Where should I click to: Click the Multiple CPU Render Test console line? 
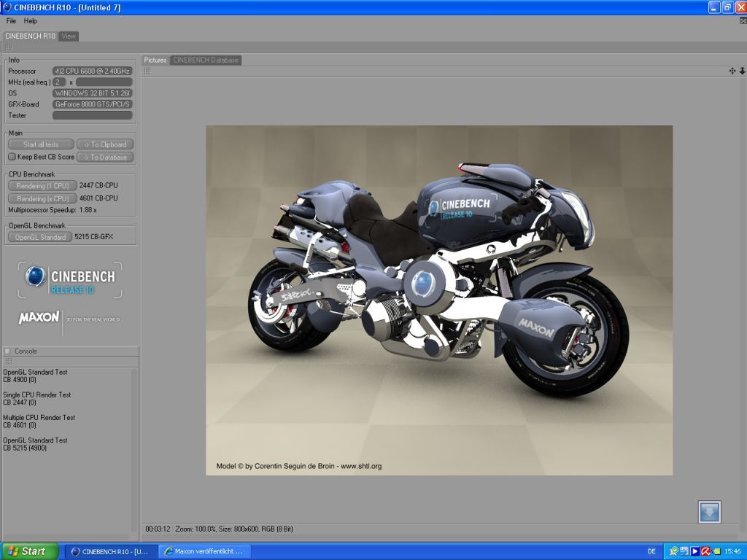click(39, 418)
